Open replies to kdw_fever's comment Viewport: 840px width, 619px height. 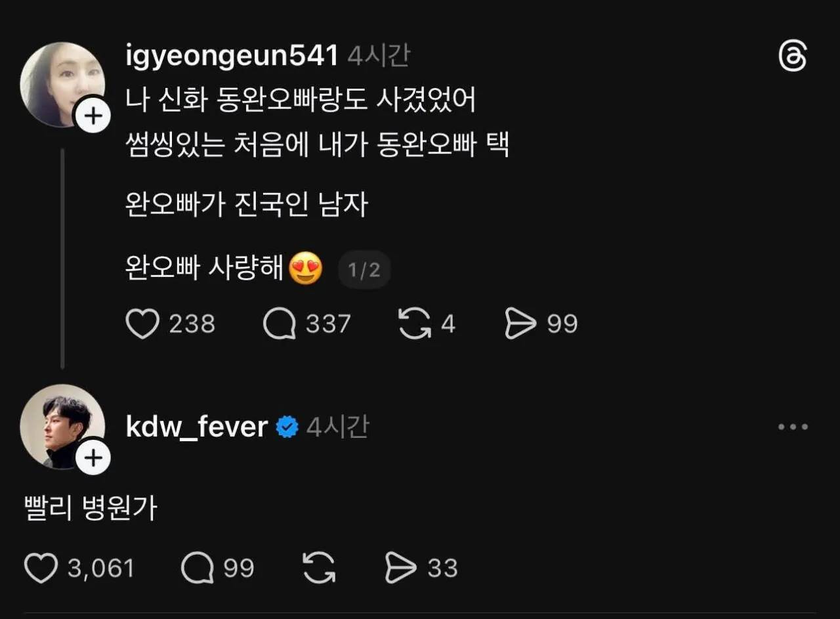point(198,568)
